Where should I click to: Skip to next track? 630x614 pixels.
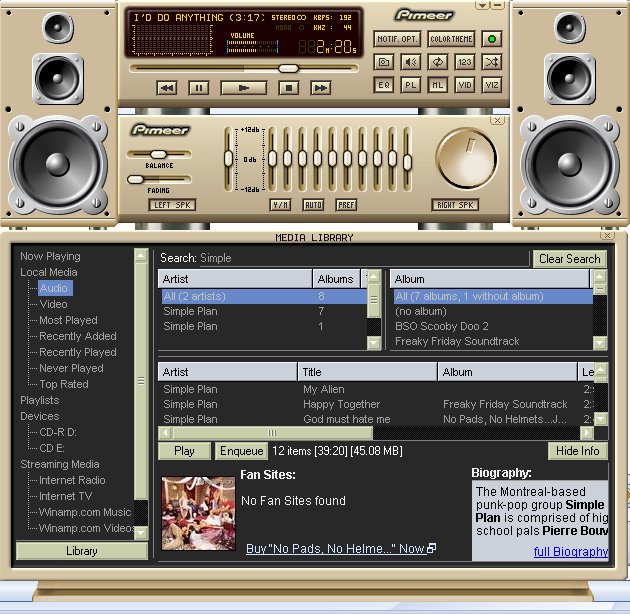coord(321,88)
